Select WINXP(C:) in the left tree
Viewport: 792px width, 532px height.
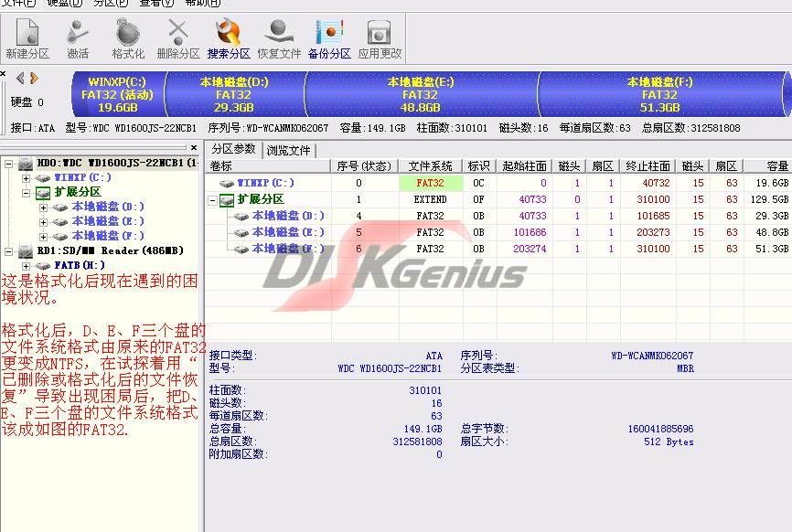point(82,177)
